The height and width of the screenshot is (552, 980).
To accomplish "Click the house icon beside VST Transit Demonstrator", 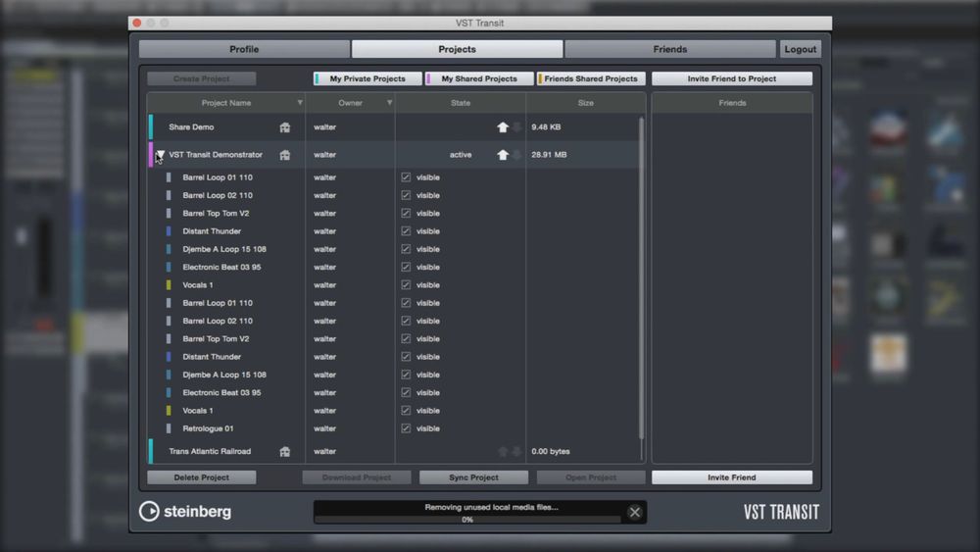I will [285, 155].
